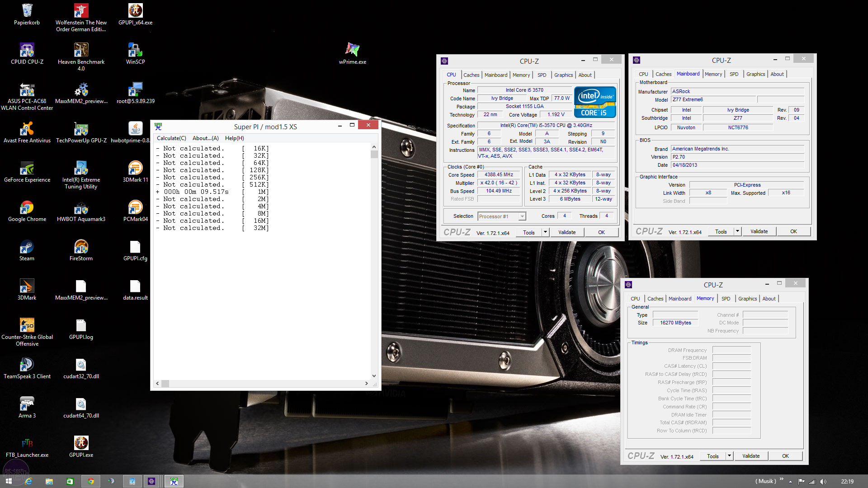The height and width of the screenshot is (488, 868).
Task: Launch Counter-Strike Global Offensive shortcut
Action: tap(27, 332)
